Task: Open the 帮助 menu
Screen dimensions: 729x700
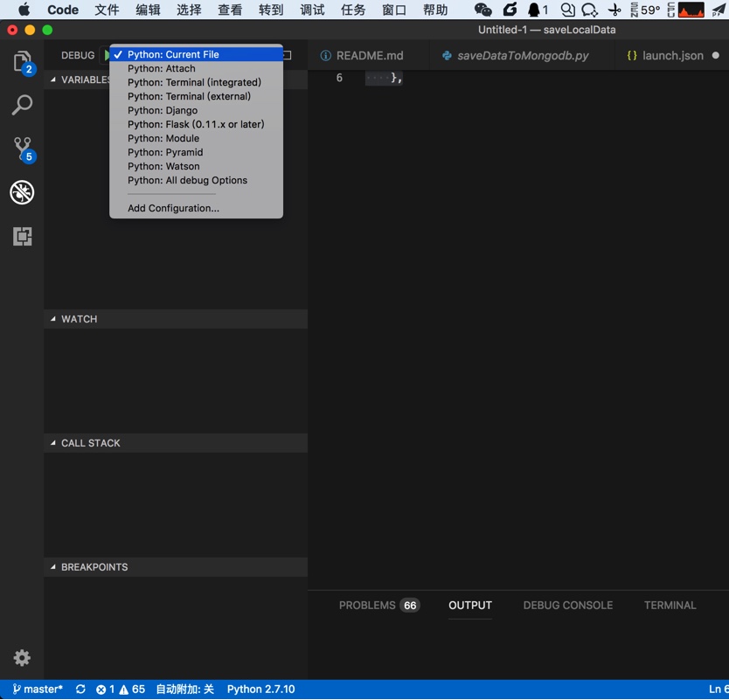Action: [435, 10]
